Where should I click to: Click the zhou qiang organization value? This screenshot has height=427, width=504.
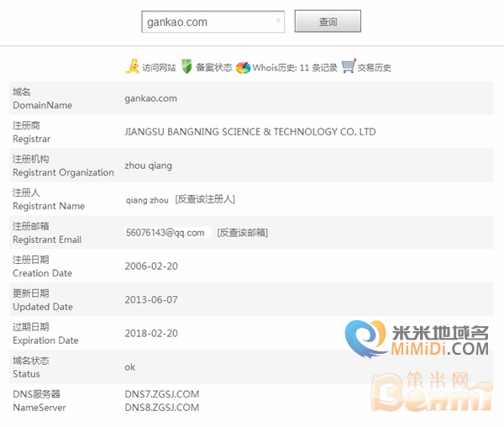[148, 166]
